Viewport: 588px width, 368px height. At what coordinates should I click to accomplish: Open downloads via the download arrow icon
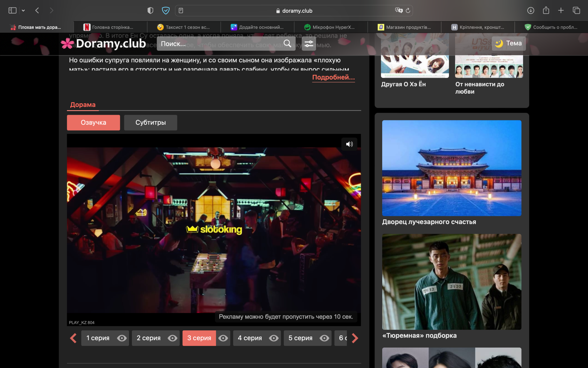tap(531, 10)
